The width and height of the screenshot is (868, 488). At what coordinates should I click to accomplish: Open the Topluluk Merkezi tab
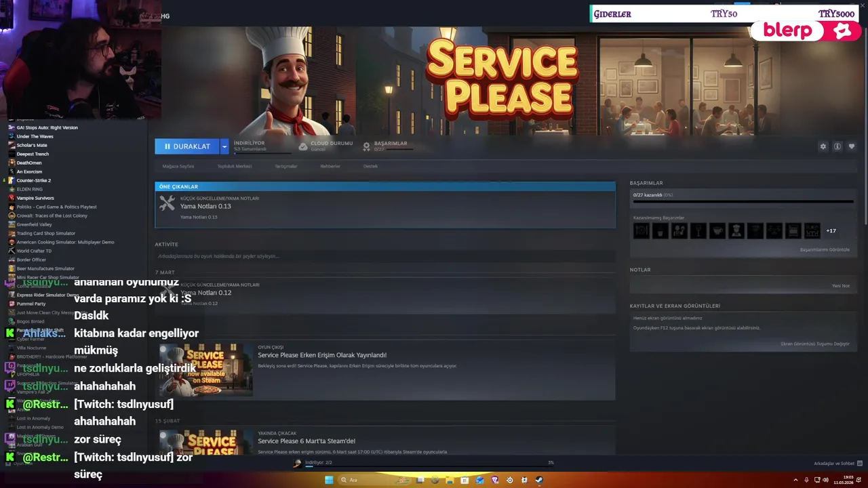point(234,166)
